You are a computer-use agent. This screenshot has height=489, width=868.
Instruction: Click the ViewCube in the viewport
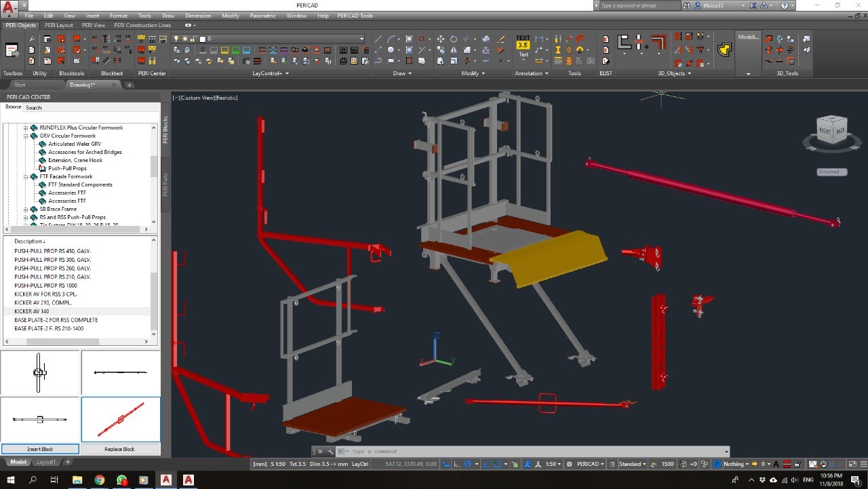[x=832, y=129]
